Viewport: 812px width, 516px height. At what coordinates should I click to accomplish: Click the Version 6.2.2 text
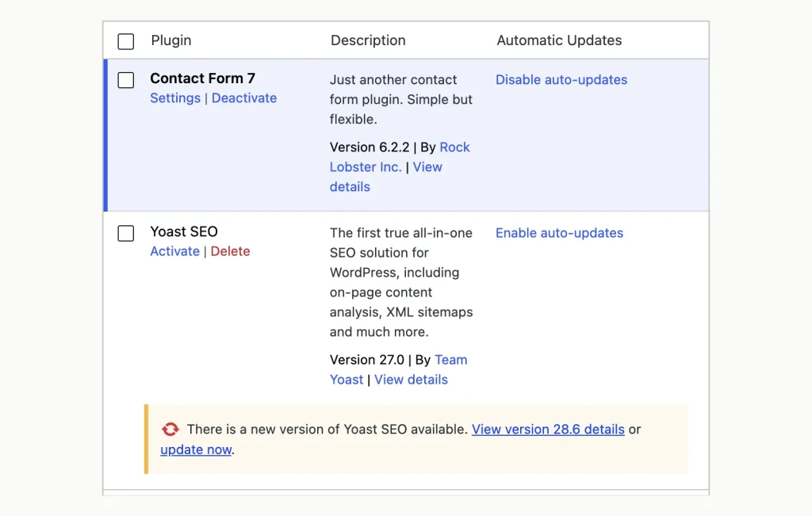(370, 147)
